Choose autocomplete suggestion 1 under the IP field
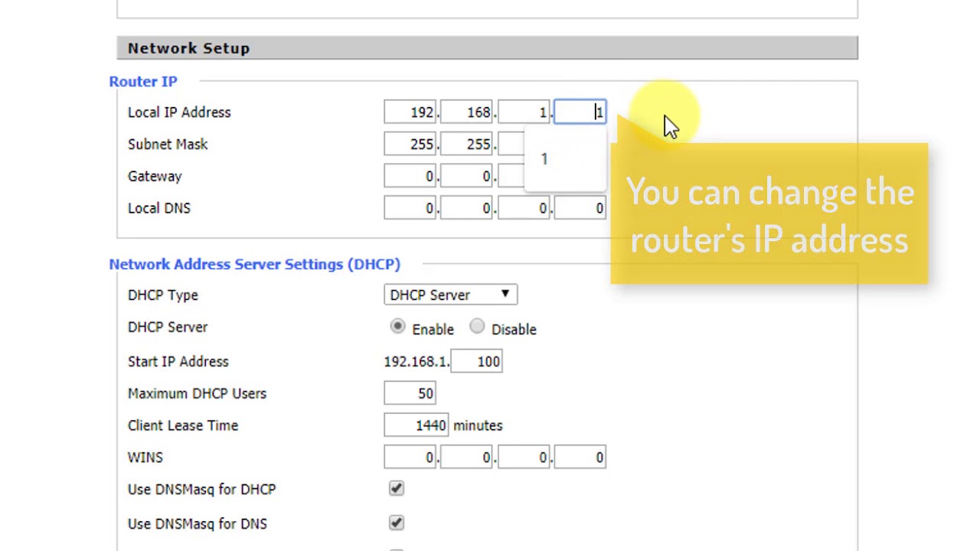This screenshot has height=551, width=980. pos(565,159)
